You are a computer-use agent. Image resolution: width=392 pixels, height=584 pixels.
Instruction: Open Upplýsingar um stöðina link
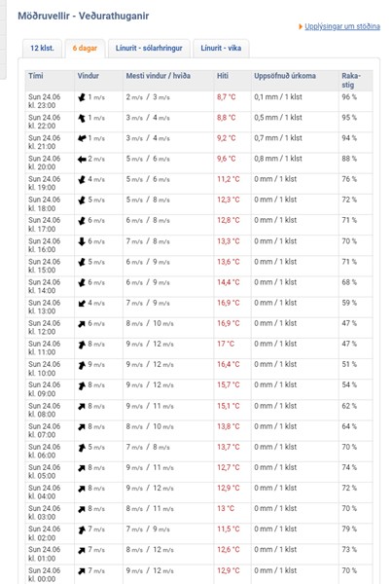[x=342, y=26]
